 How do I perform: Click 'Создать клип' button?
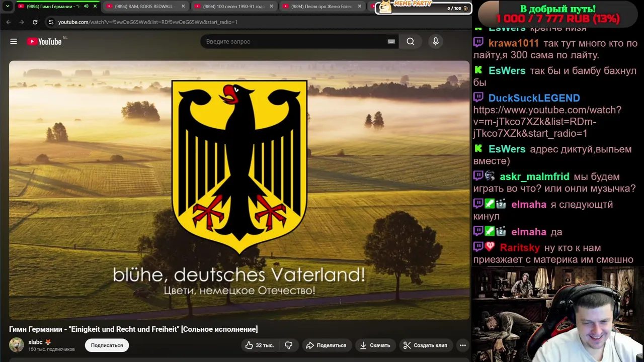coord(425,345)
